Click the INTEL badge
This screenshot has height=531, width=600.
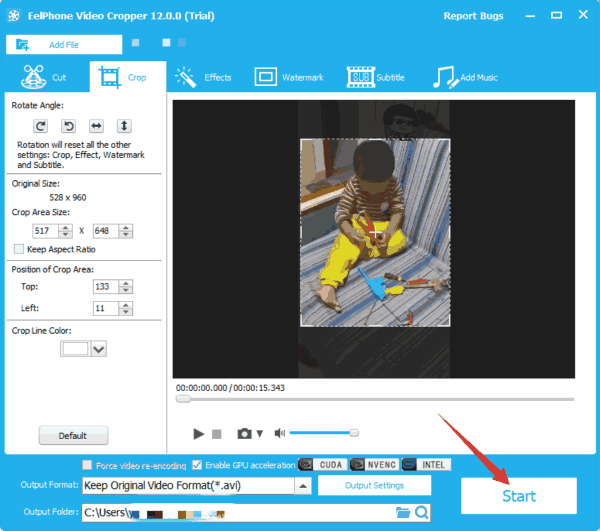[427, 464]
